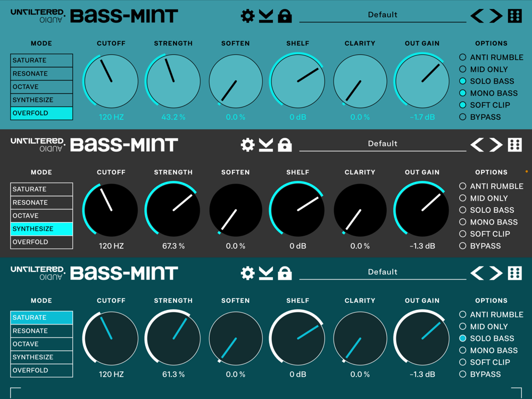The image size is (532, 399).
Task: Toggle lock icon in dark gray panel
Action: click(x=285, y=145)
